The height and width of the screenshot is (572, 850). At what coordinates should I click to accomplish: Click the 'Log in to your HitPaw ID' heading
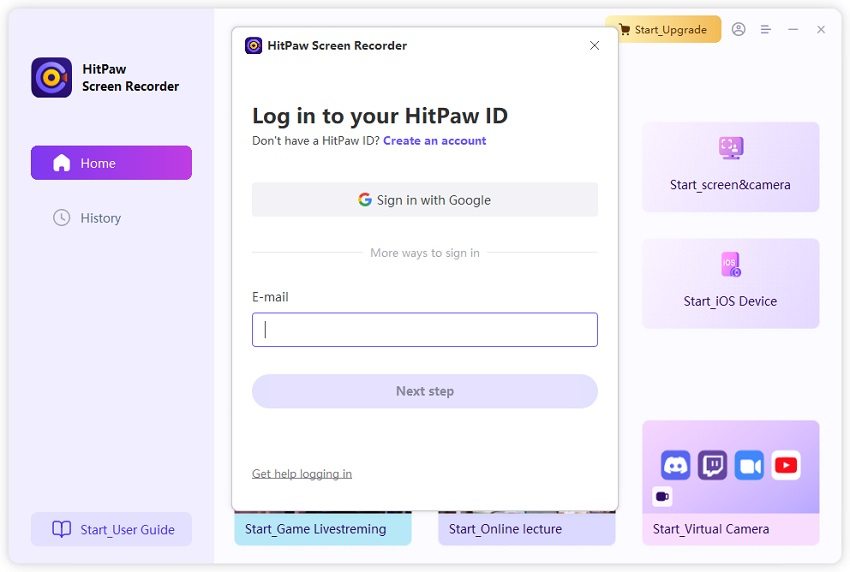380,116
